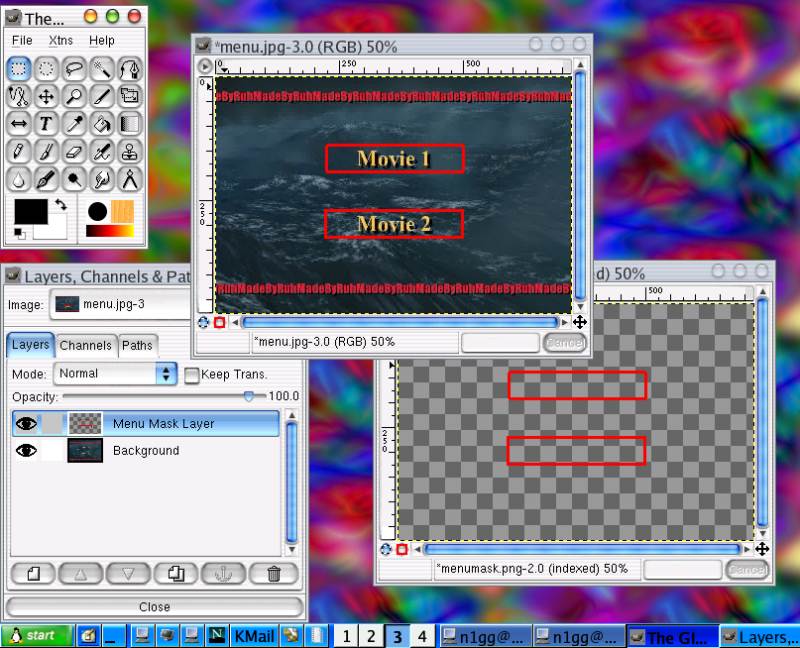Select the Smudge tool
This screenshot has width=800, height=648.
click(x=102, y=179)
